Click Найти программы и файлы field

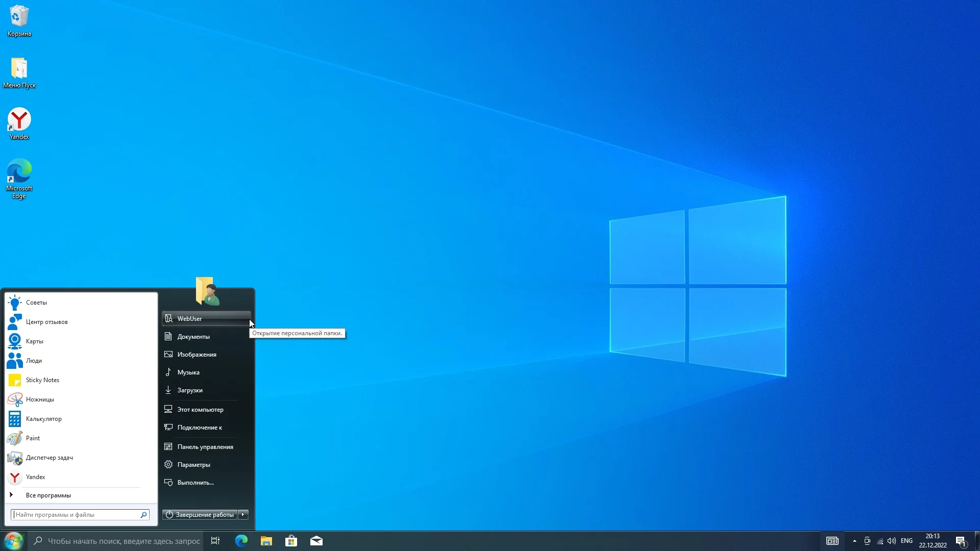77,515
